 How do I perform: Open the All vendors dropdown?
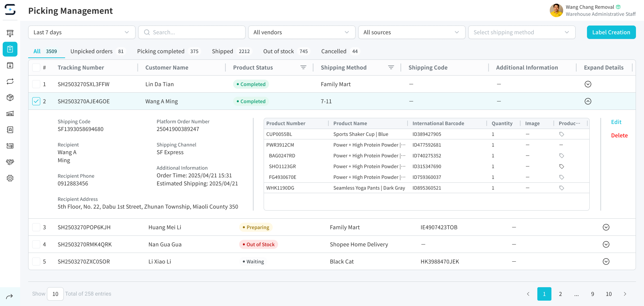[x=301, y=32]
